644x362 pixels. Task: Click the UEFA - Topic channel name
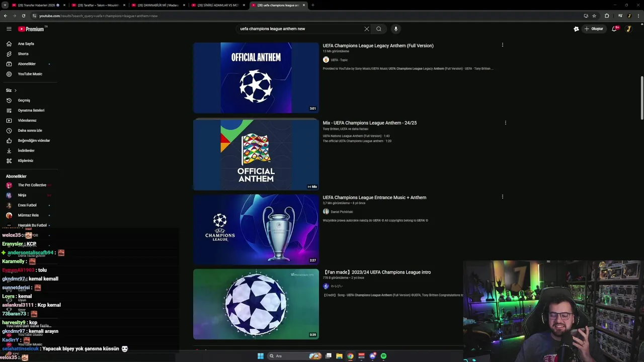click(x=339, y=60)
